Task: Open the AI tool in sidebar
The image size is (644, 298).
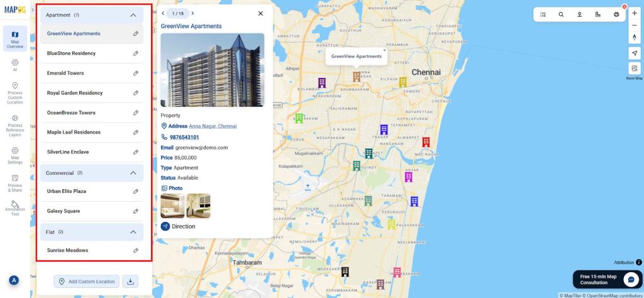Action: (15, 65)
